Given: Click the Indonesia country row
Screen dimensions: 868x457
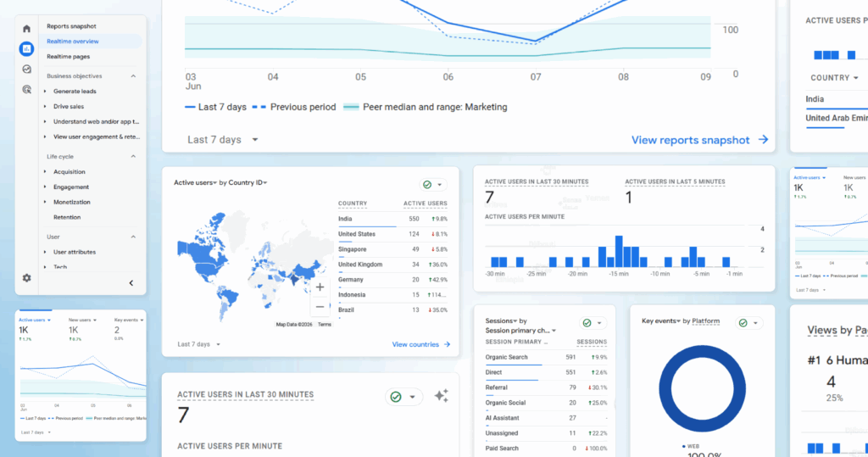Looking at the screenshot, I should click(x=393, y=295).
